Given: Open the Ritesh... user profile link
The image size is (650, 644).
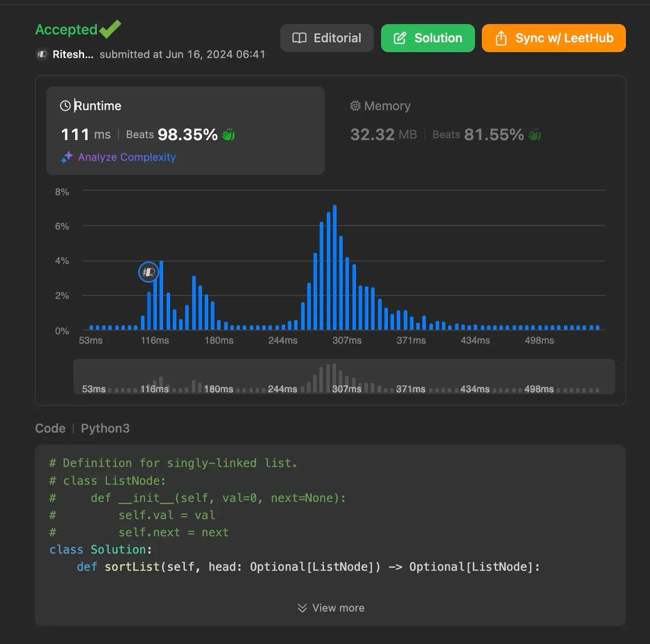Looking at the screenshot, I should [x=73, y=54].
